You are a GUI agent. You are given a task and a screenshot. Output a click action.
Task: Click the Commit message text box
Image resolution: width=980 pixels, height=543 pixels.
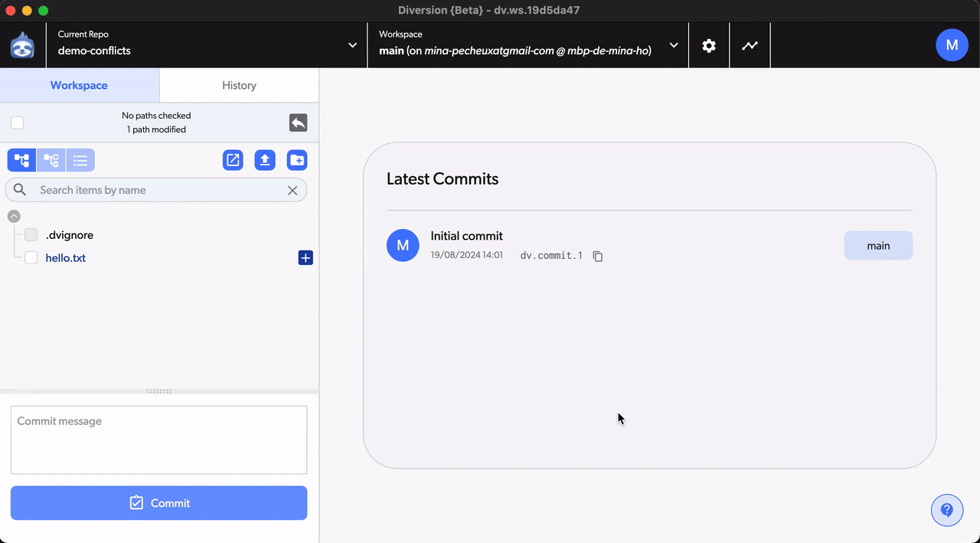pyautogui.click(x=158, y=440)
